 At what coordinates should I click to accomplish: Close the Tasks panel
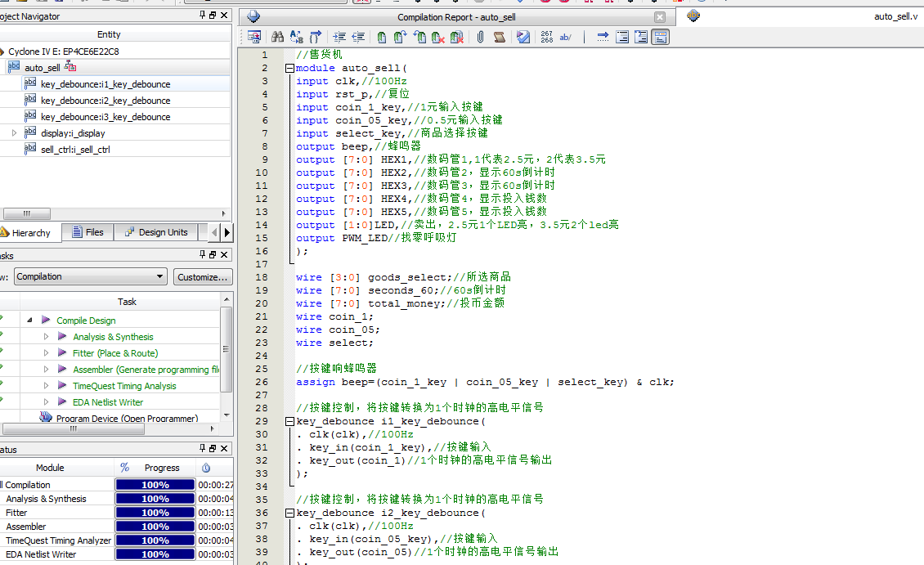point(224,254)
